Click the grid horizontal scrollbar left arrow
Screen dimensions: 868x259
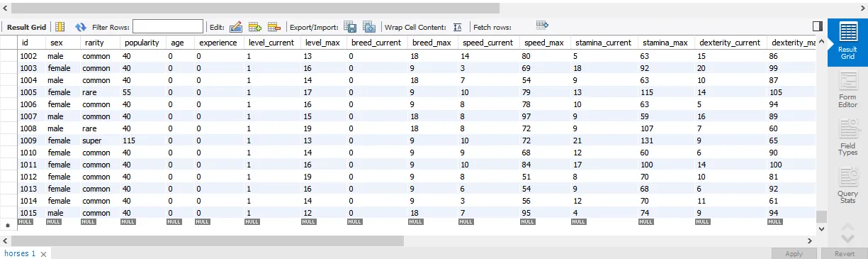click(5, 241)
